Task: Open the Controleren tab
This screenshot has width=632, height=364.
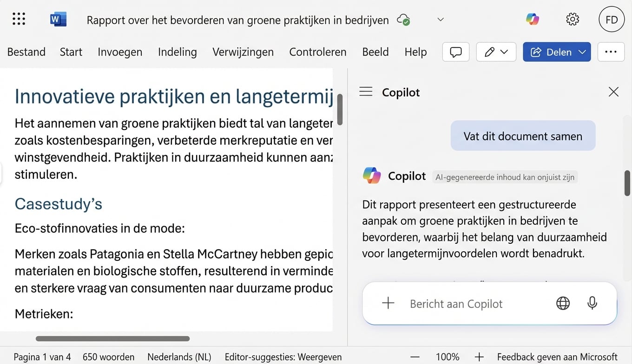Action: pyautogui.click(x=318, y=52)
